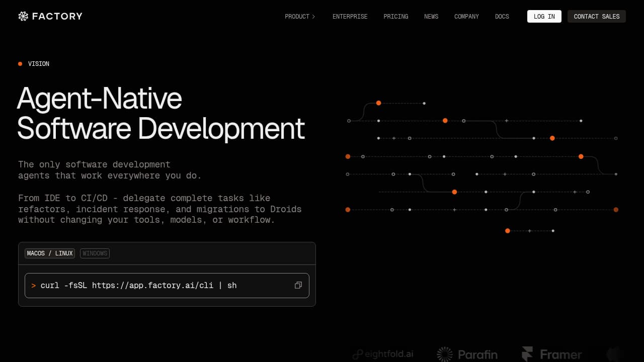Copy the curl install command using copy icon
644x362 pixels.
point(298,285)
